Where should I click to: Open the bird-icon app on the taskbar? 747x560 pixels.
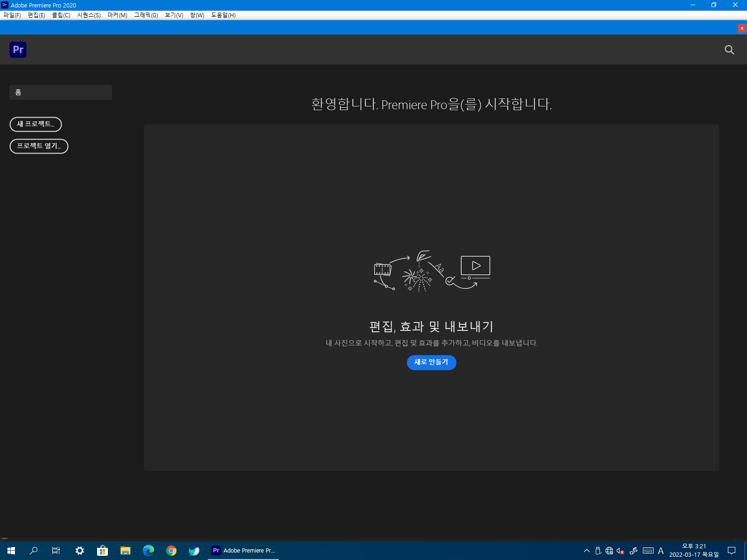[x=194, y=551]
